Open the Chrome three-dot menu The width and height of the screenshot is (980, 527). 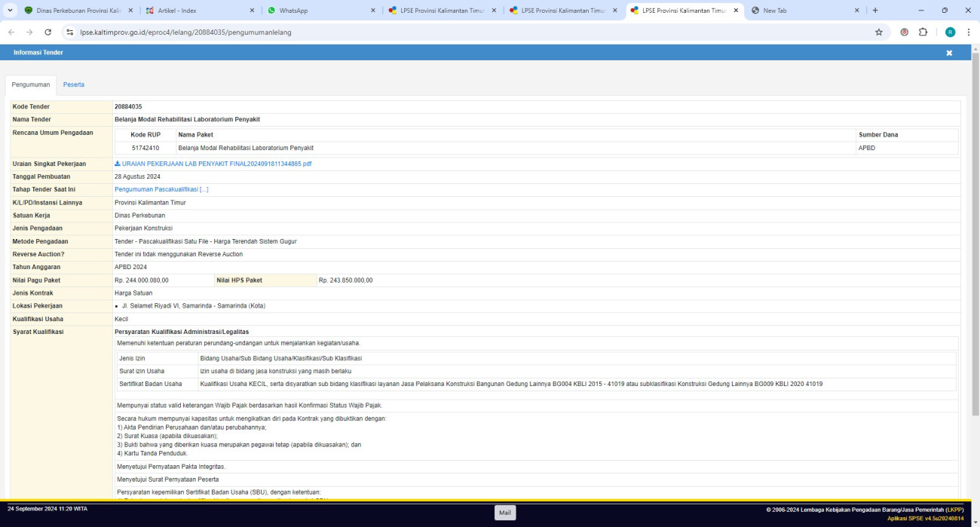(968, 32)
